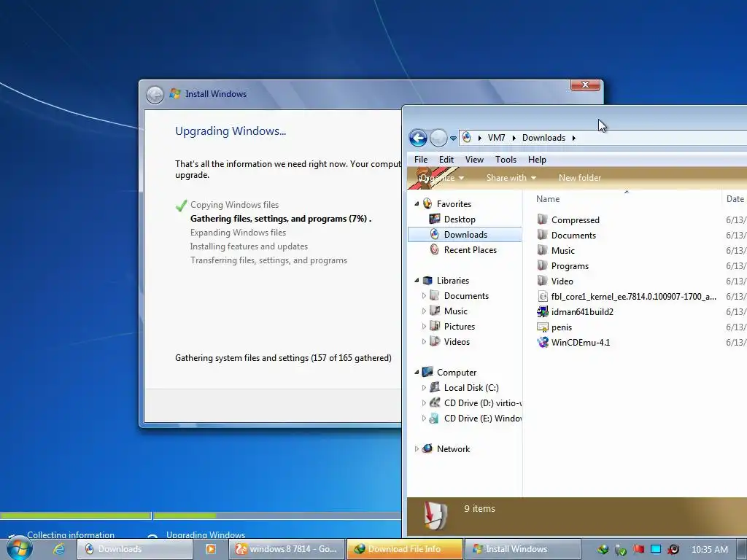Click the Local Disk (C:) drive icon
Screen dimensions: 747x560
click(435, 387)
